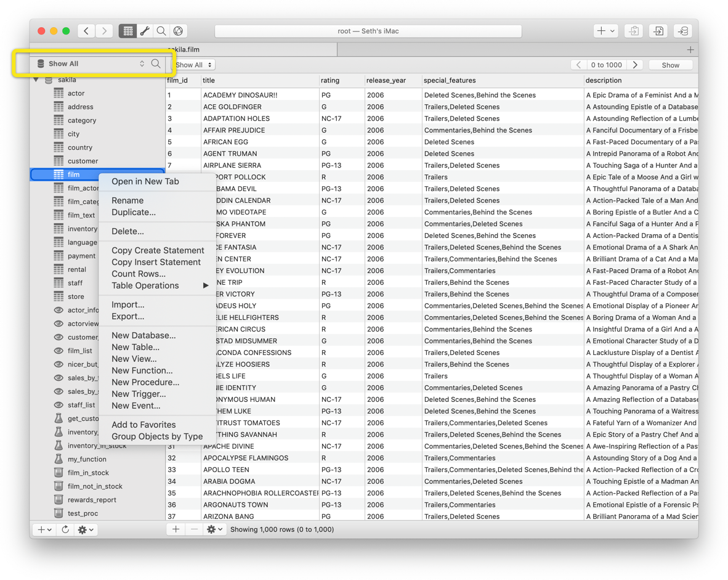Open the Show All filter dropdown above grid
The height and width of the screenshot is (580, 728).
pyautogui.click(x=193, y=65)
